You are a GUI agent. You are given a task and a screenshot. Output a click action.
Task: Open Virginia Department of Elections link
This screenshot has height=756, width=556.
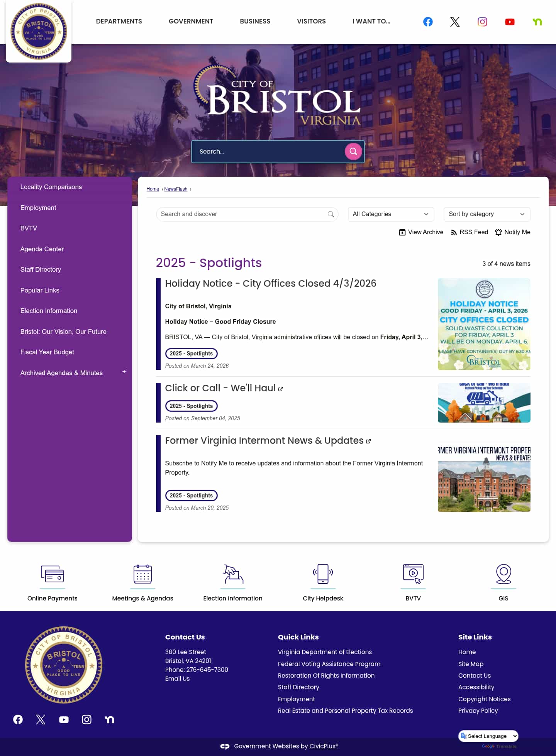coord(325,652)
